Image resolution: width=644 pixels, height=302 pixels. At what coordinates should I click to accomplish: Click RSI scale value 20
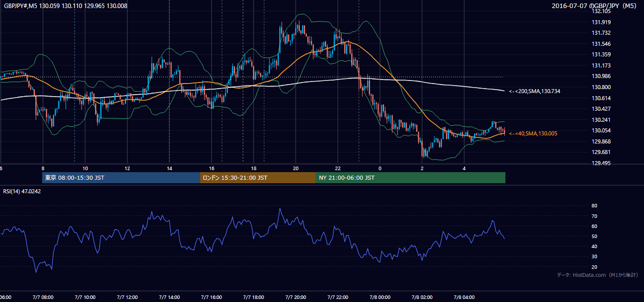(x=594, y=267)
